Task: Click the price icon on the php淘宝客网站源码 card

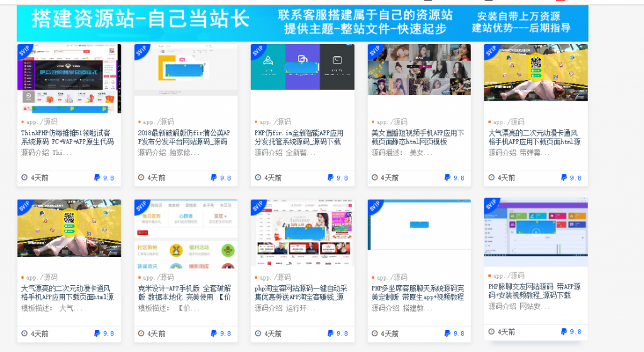Action: pos(330,333)
